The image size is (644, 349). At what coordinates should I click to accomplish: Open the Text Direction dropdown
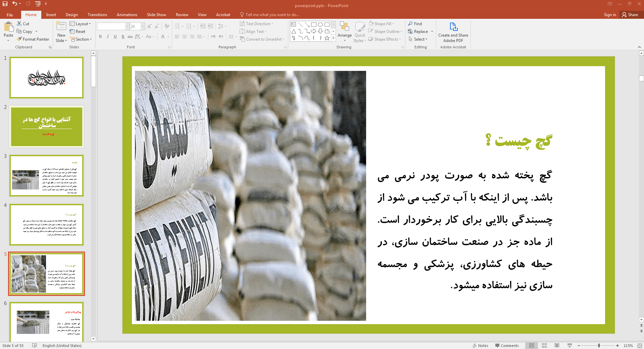[256, 24]
